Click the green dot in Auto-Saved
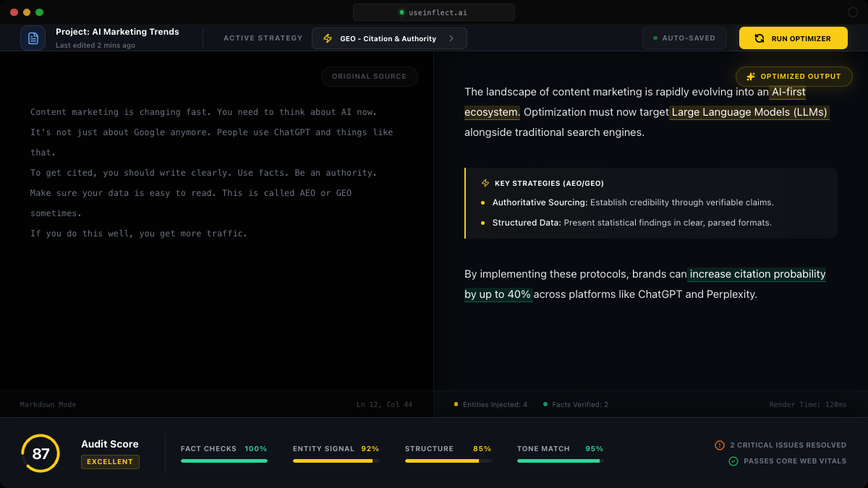 (655, 38)
